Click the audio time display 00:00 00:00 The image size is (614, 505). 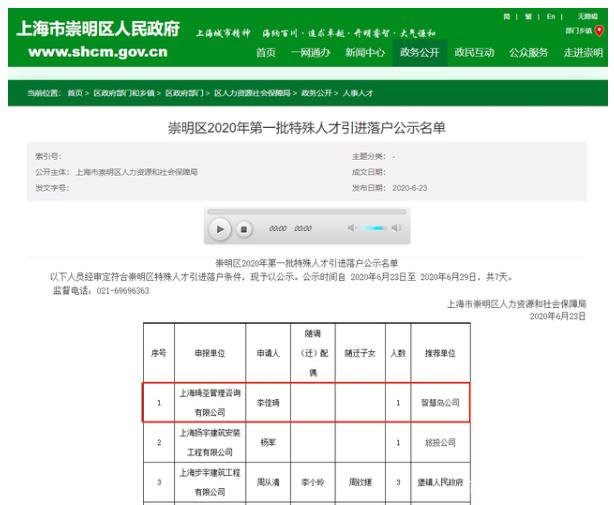[x=290, y=228]
